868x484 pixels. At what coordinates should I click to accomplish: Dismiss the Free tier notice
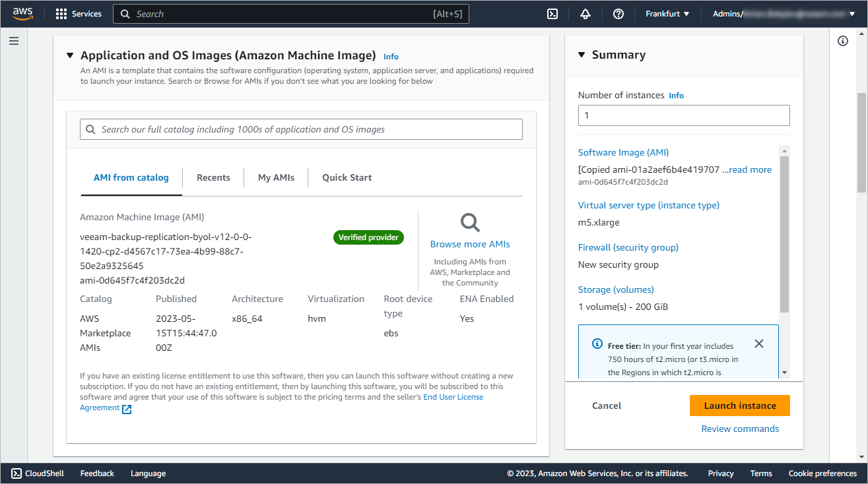[x=759, y=344]
